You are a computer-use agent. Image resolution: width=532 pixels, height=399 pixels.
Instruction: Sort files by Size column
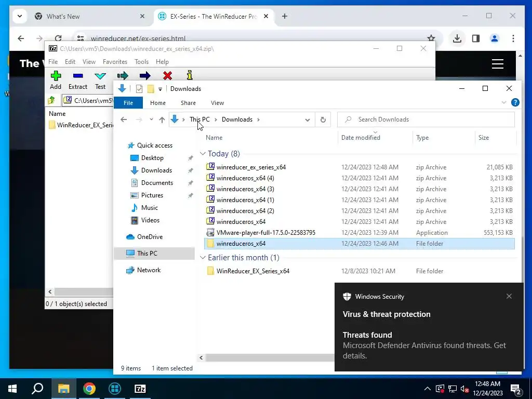(x=484, y=137)
